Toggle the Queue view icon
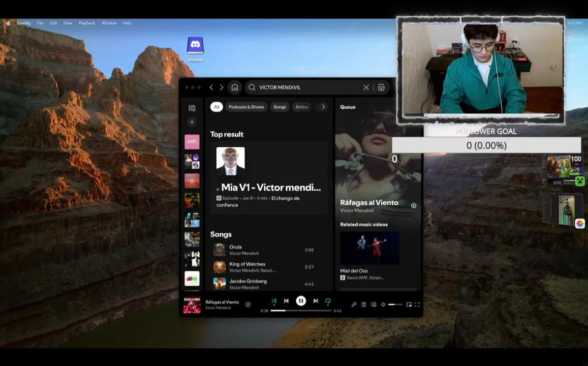This screenshot has height=366, width=588. [x=364, y=304]
